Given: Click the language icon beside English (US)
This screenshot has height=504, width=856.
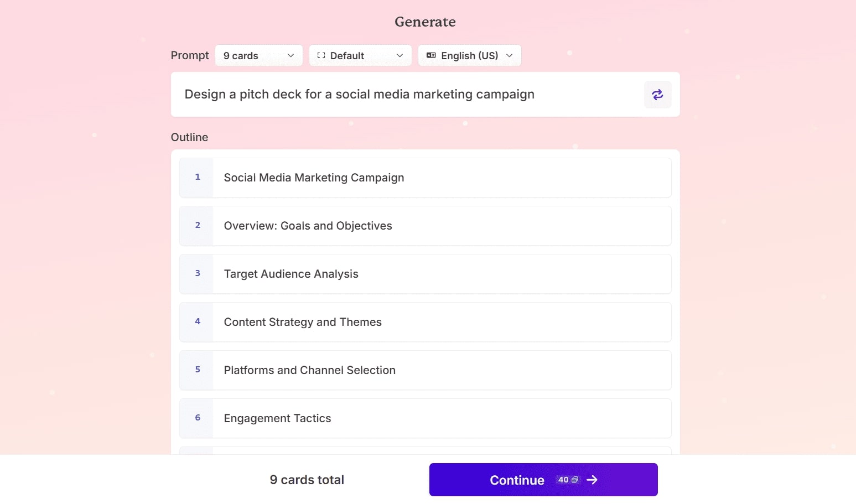Looking at the screenshot, I should [x=431, y=55].
